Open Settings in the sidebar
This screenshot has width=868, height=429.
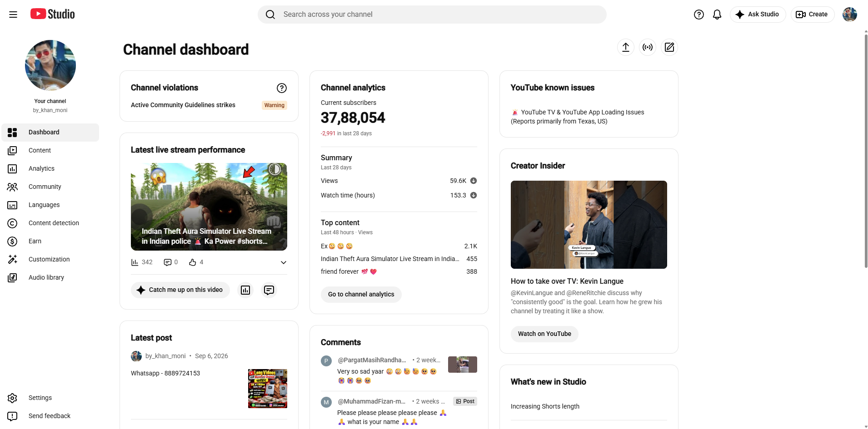pos(50,398)
